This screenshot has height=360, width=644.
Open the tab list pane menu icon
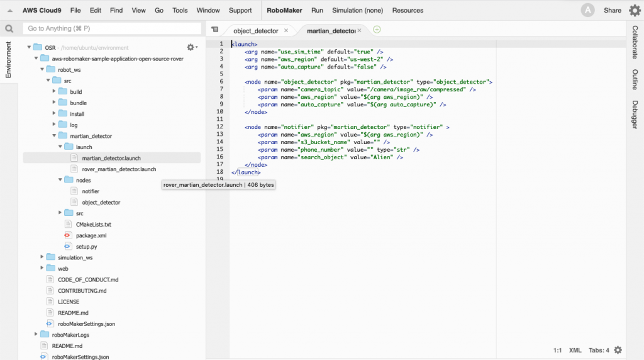pos(214,30)
